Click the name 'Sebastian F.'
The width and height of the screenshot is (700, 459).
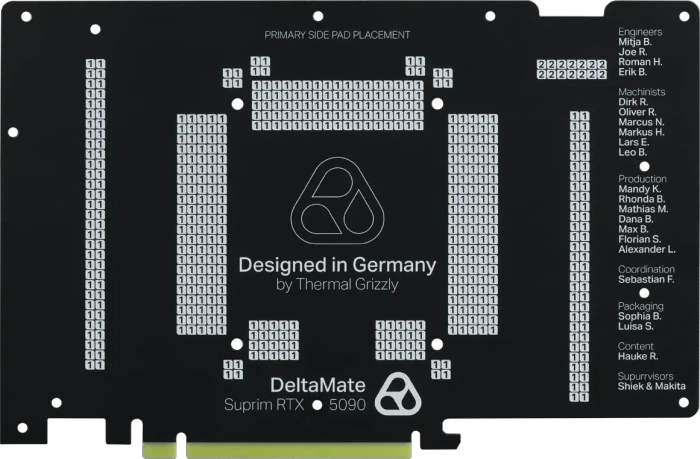tap(646, 280)
